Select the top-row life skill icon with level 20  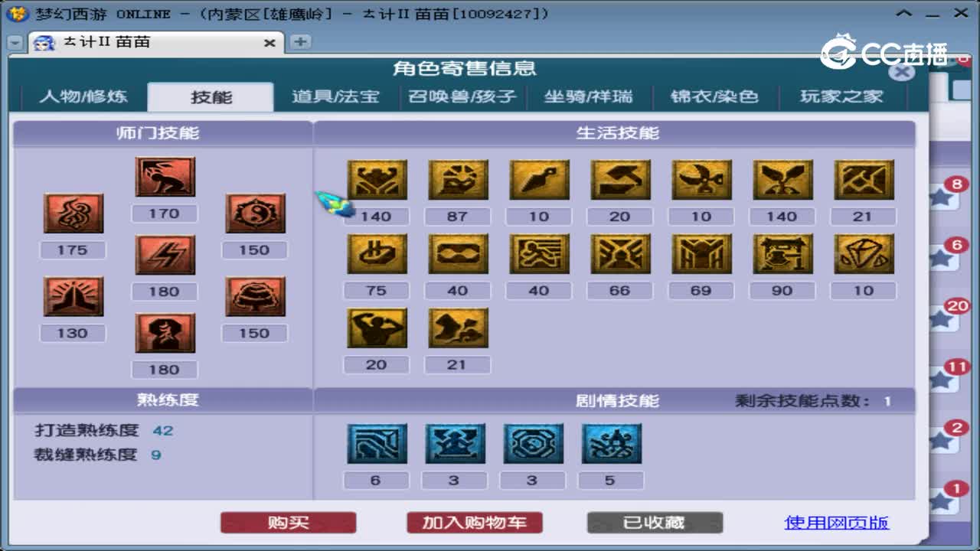[x=620, y=180]
